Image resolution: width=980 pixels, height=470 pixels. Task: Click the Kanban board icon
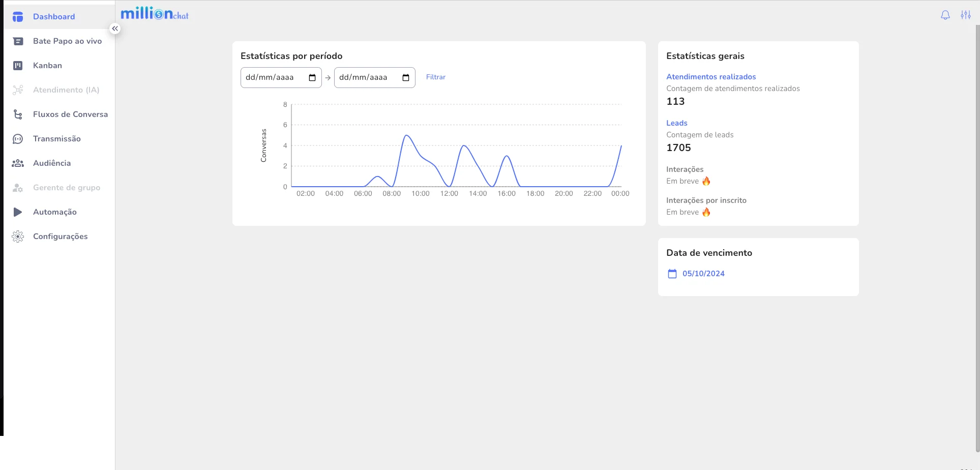click(x=18, y=66)
